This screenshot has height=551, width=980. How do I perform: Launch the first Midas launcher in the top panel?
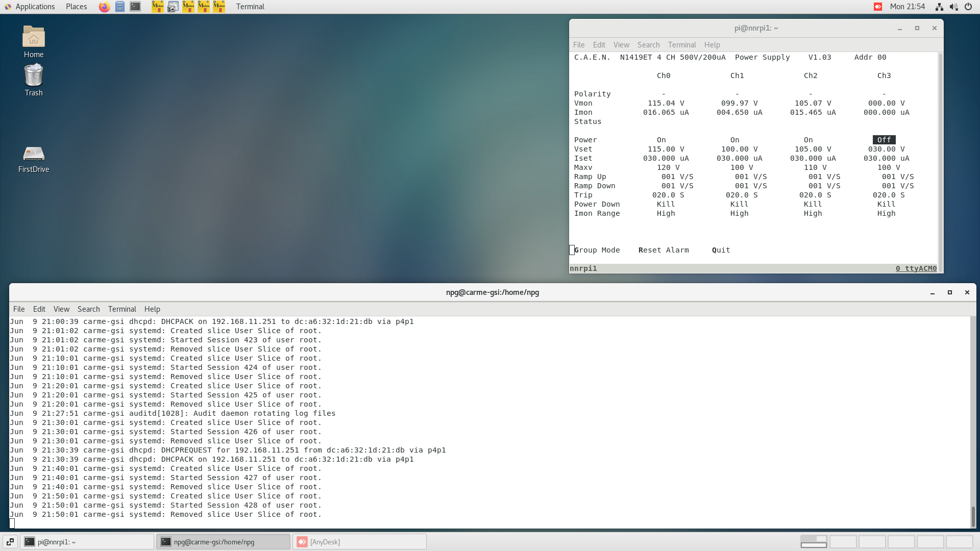157,7
